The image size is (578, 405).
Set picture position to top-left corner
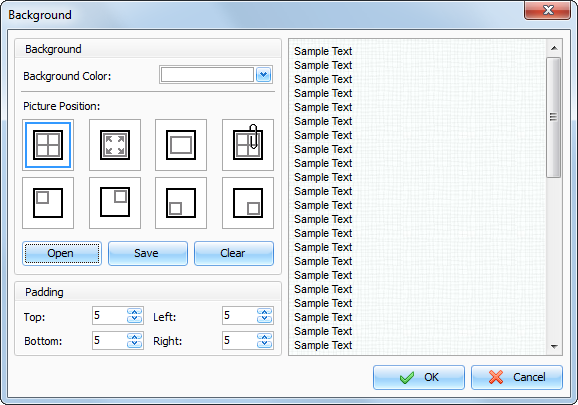click(48, 203)
